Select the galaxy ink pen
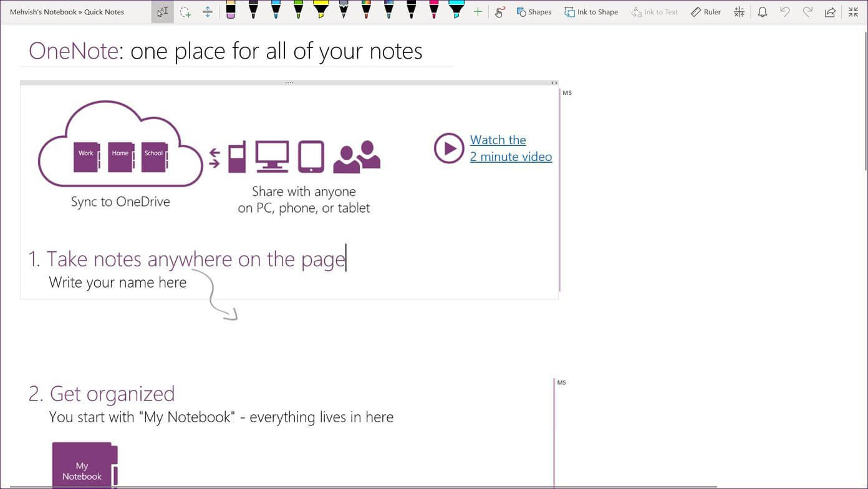Image resolution: width=868 pixels, height=489 pixels. [388, 10]
